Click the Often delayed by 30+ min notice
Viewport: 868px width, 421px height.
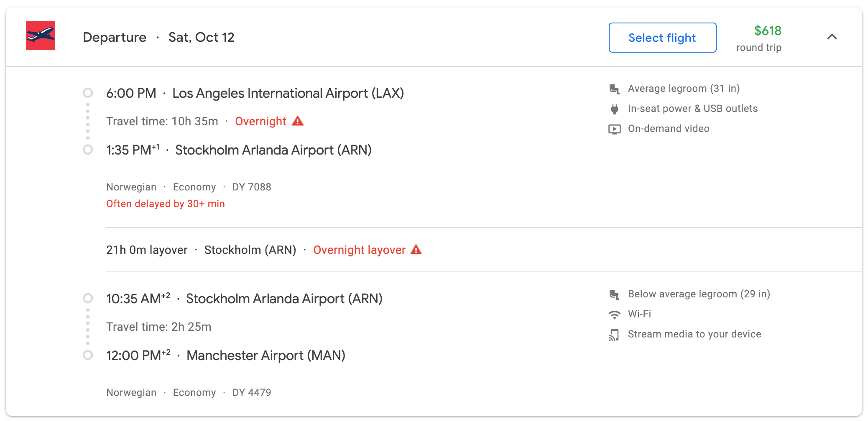coord(165,204)
